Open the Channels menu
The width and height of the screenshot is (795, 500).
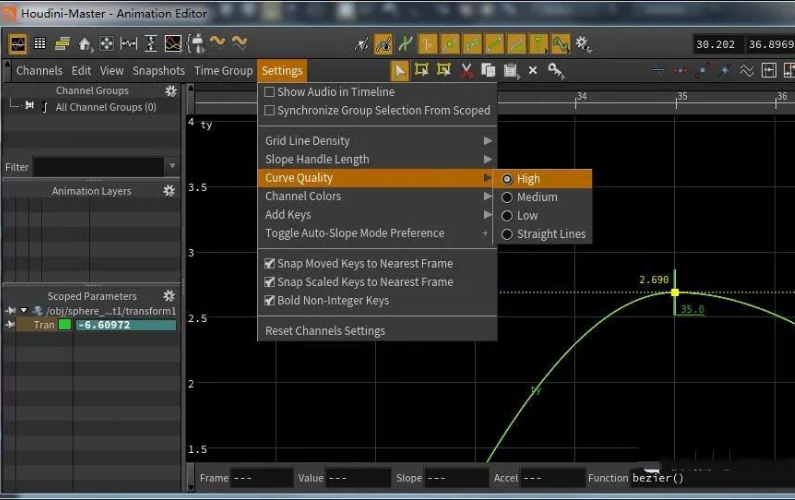coord(39,70)
